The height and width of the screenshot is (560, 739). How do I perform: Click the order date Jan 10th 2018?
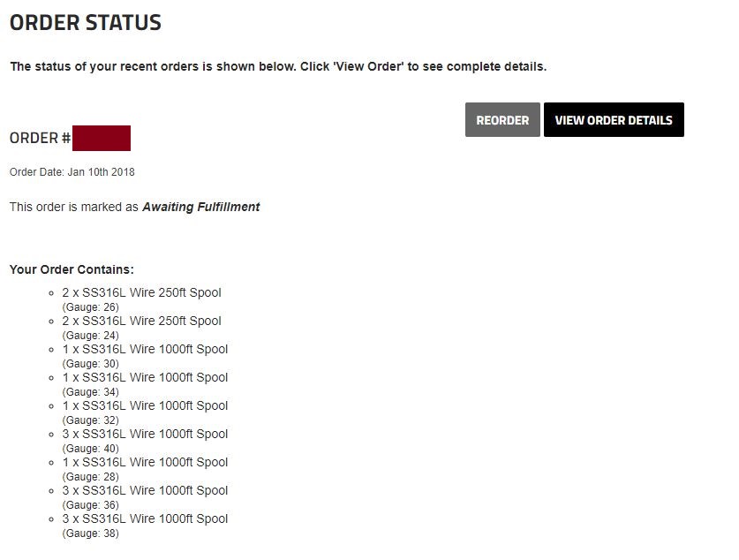[72, 172]
